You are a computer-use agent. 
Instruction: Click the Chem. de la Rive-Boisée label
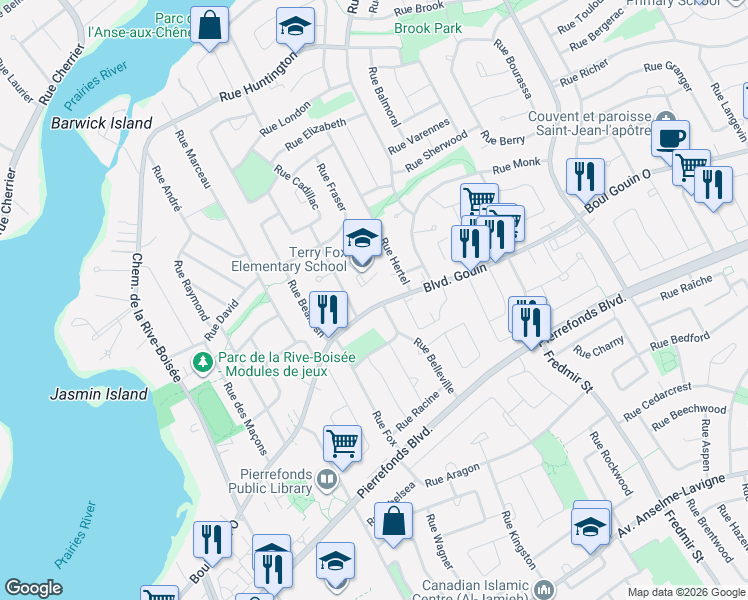tap(156, 318)
